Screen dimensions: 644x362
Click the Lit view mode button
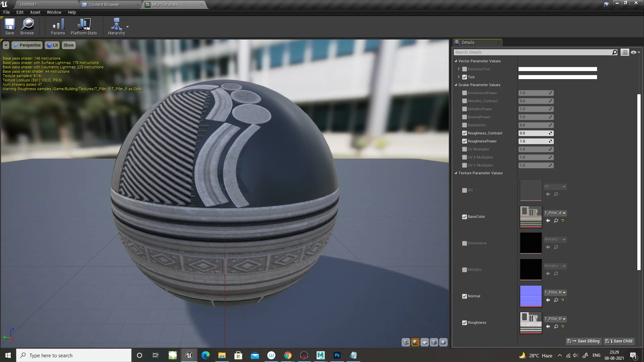click(x=52, y=45)
